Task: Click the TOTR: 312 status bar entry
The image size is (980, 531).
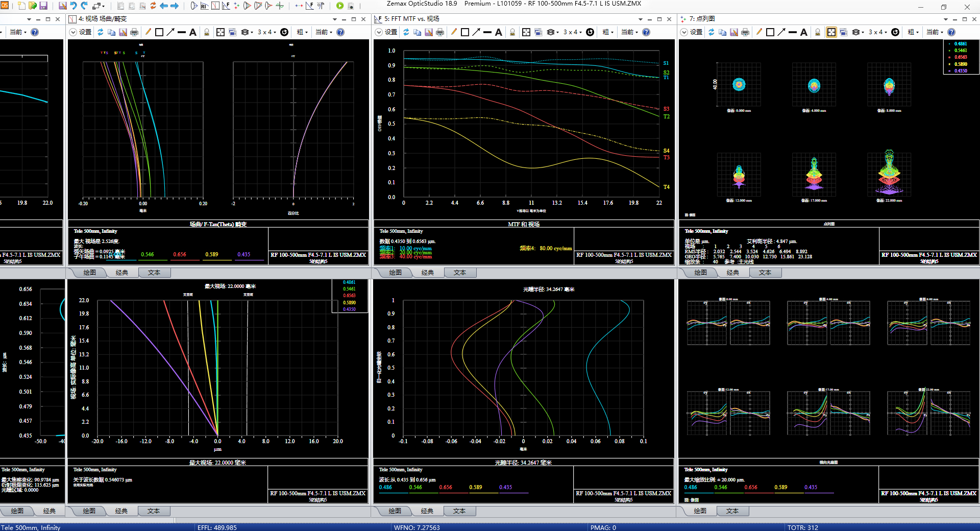Action: coord(802,527)
